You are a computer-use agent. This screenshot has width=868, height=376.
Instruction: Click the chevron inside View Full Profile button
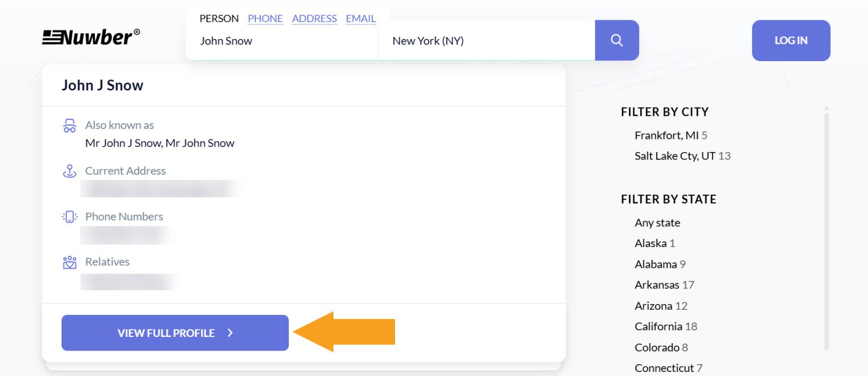click(230, 333)
